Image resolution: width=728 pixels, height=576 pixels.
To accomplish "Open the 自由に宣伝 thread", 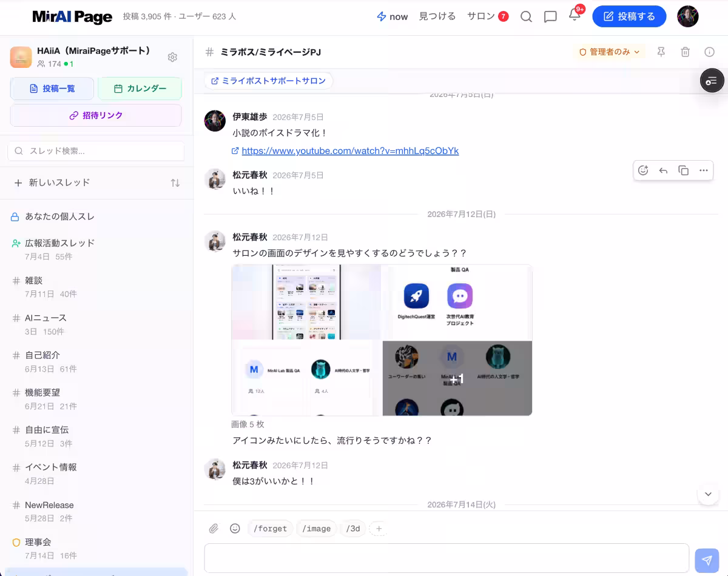I will click(97, 437).
